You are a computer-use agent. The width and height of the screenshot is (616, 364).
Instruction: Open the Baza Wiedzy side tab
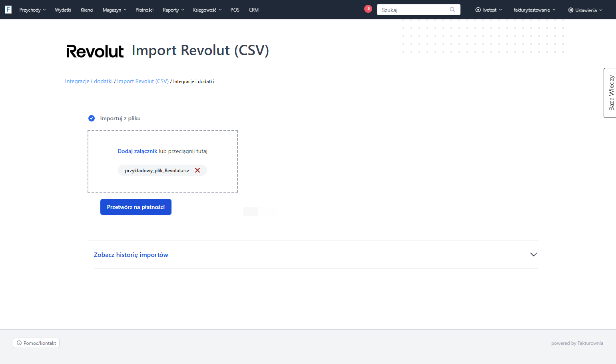point(610,93)
